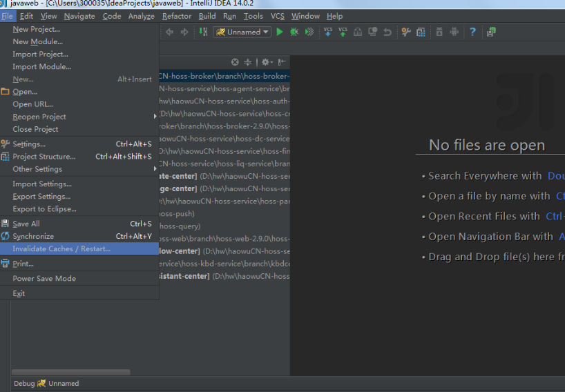
Task: Open the Android SDK Manager icon
Action: [x=439, y=32]
